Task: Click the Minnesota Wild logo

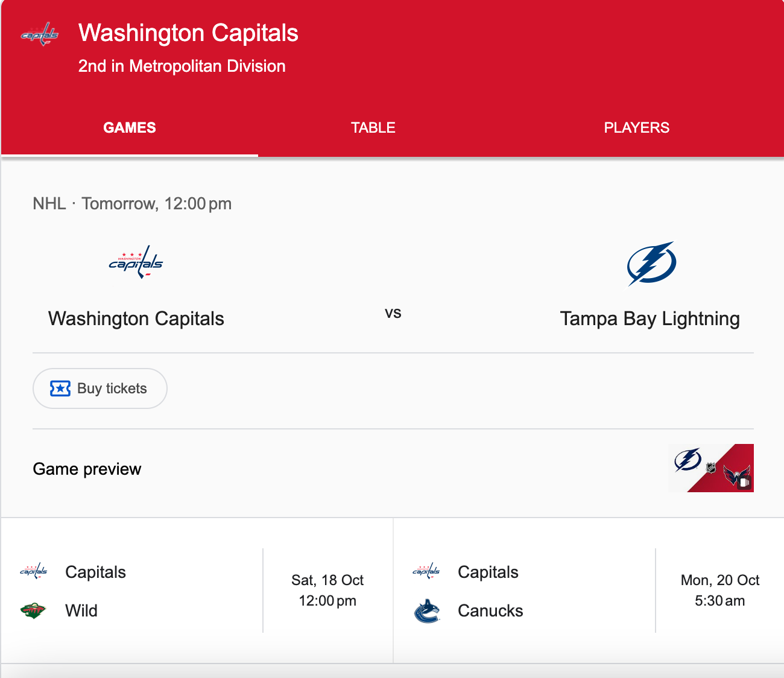Action: click(x=33, y=610)
